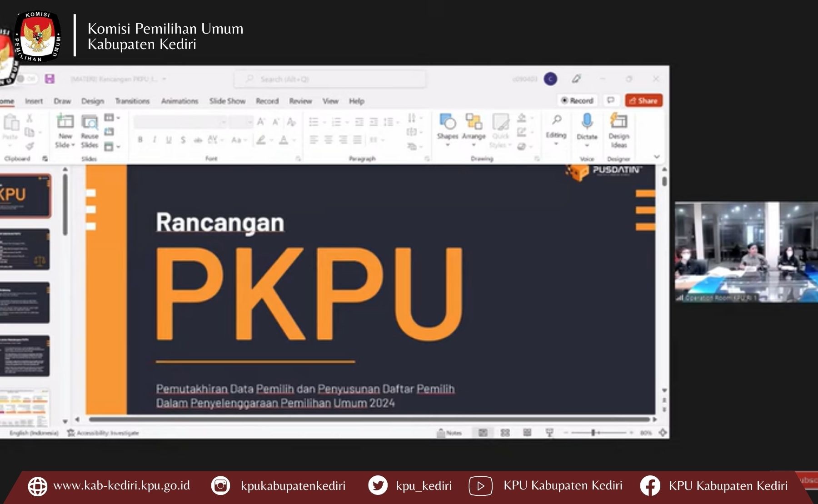Adjust the zoom slider in status bar
Image resolution: width=818 pixels, height=504 pixels.
click(x=593, y=433)
